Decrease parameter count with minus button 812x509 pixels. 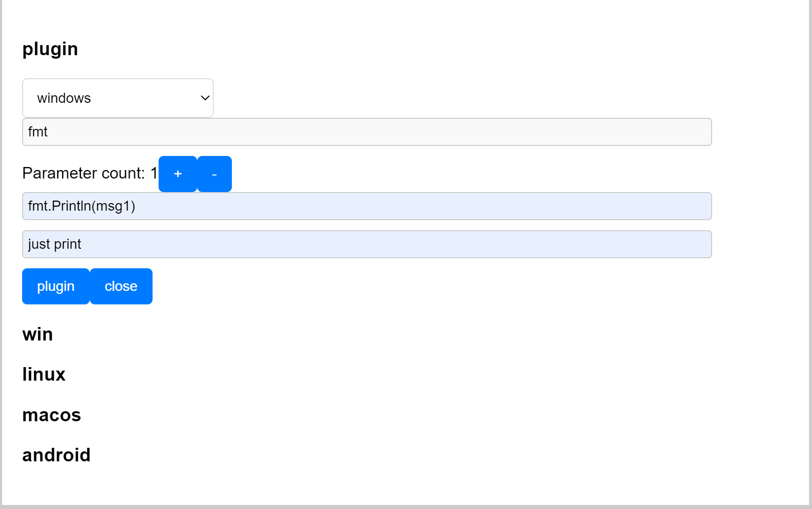(x=214, y=174)
